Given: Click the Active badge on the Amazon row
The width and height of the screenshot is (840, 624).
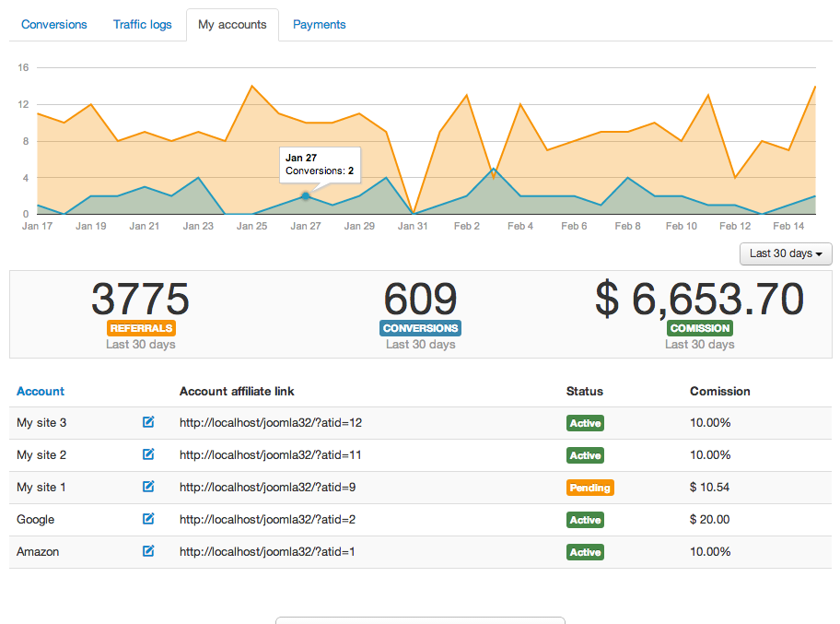Looking at the screenshot, I should pyautogui.click(x=585, y=551).
